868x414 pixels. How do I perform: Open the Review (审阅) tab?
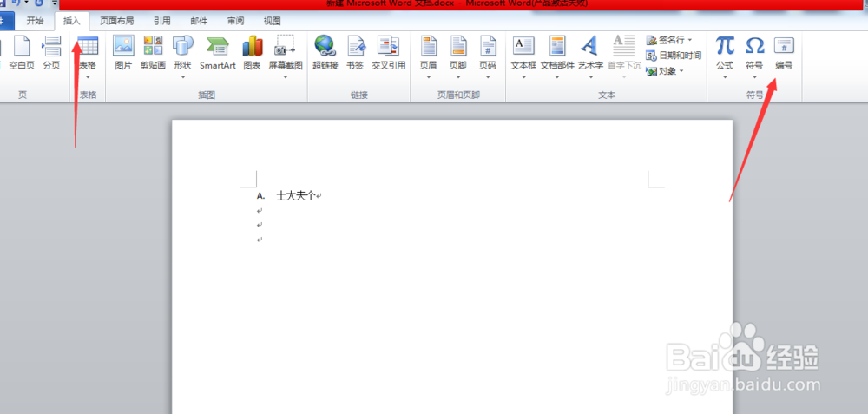235,21
